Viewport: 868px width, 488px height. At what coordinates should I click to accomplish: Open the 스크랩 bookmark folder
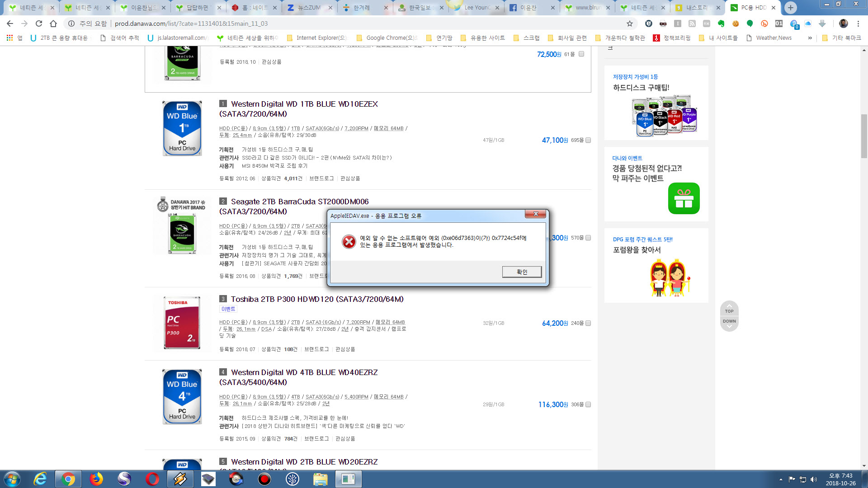[526, 38]
